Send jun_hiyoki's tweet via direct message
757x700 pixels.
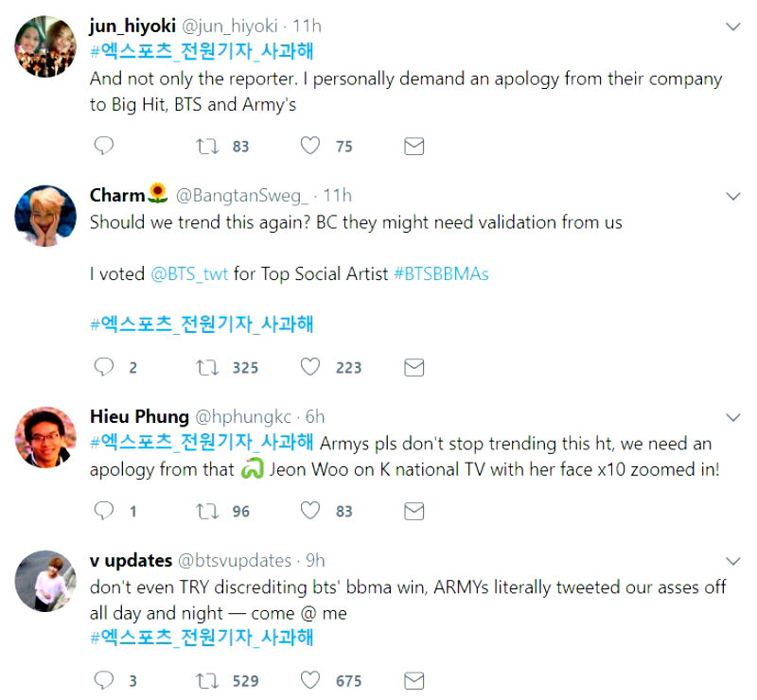(x=414, y=147)
